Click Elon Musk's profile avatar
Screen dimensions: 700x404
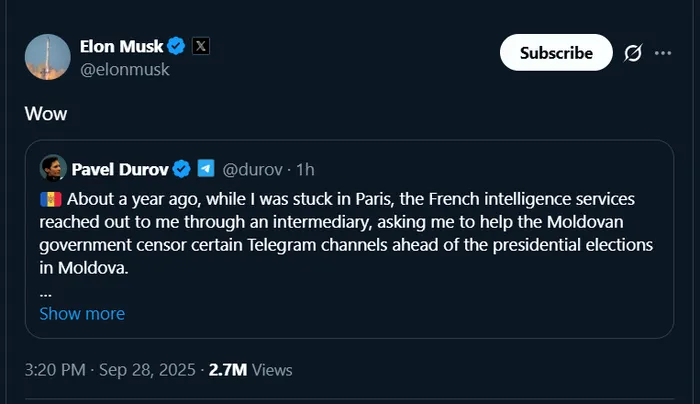[46, 57]
